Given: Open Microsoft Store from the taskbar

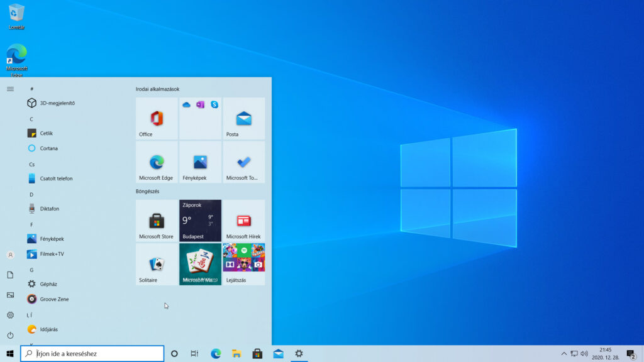Looking at the screenshot, I should coord(257,353).
